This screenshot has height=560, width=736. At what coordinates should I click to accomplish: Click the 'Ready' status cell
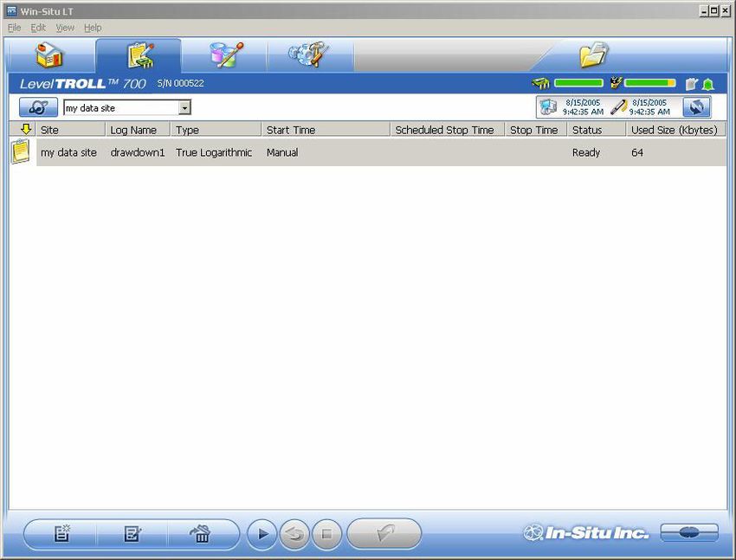click(586, 152)
